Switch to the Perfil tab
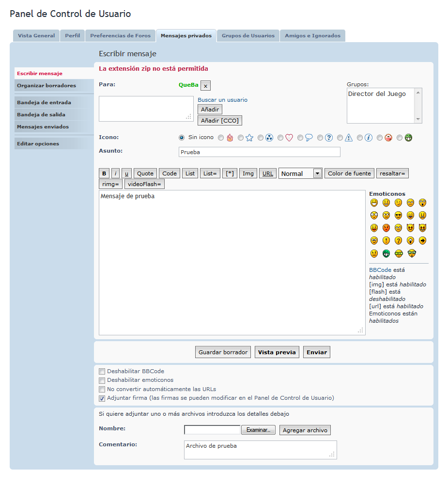This screenshot has height=487, width=448. pos(73,36)
